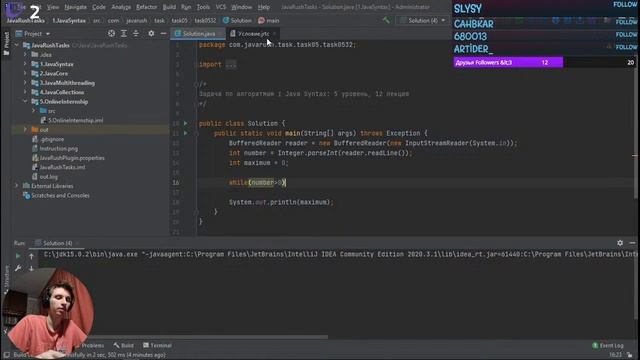Select the JavaRushTasks.iml file
640x360 pixels.
(59, 167)
